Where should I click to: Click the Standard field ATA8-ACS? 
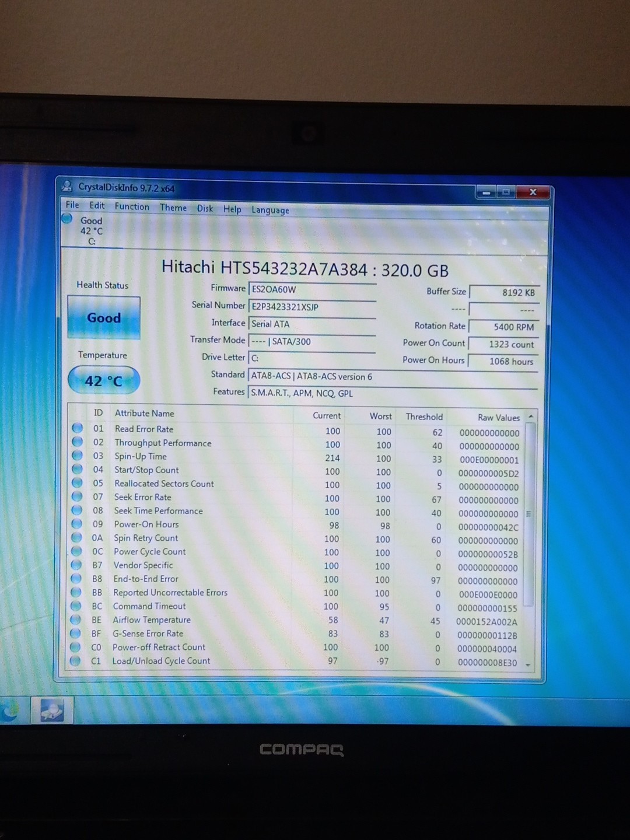tap(393, 376)
